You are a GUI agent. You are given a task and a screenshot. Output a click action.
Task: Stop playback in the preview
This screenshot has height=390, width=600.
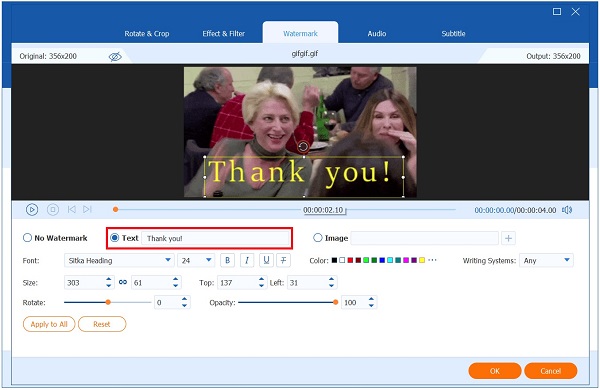53,210
